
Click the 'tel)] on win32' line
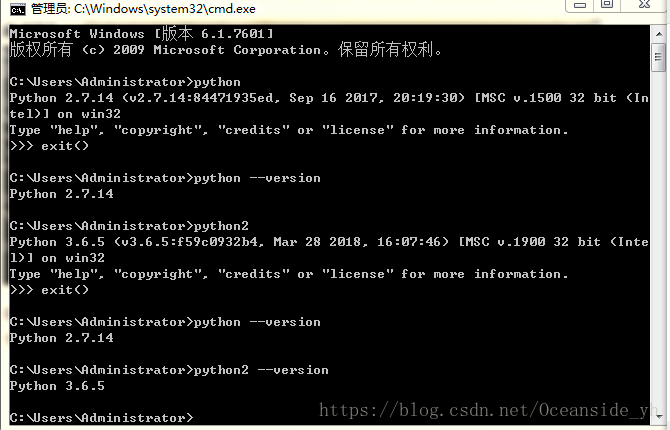point(65,114)
